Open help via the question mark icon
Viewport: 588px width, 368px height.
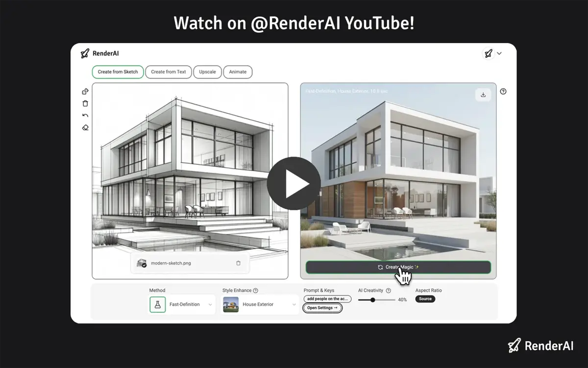503,91
